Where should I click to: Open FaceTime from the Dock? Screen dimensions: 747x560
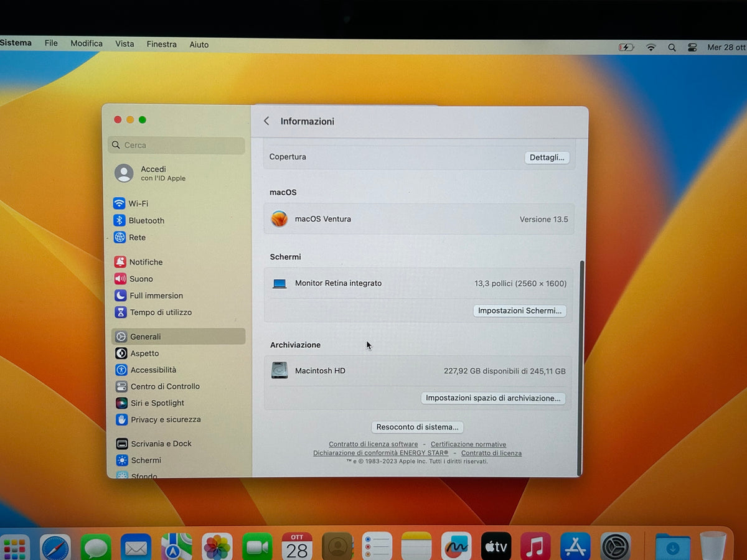point(257,548)
